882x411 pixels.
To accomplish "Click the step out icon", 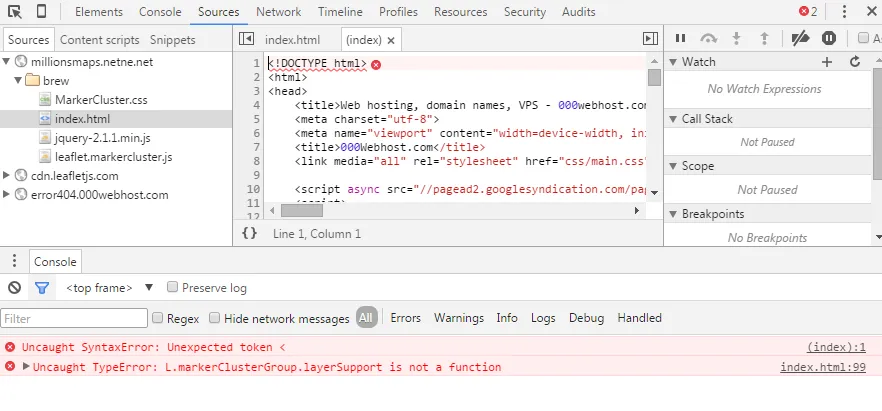I will point(764,38).
